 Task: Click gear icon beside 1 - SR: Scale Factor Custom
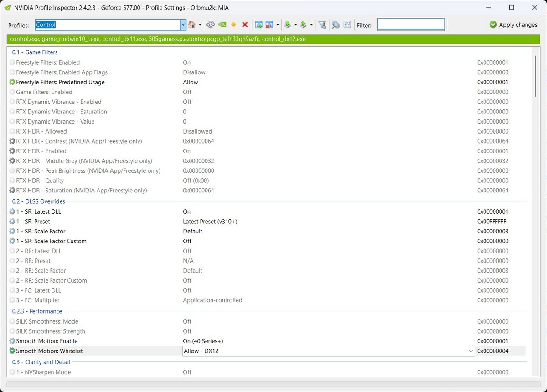coord(12,241)
